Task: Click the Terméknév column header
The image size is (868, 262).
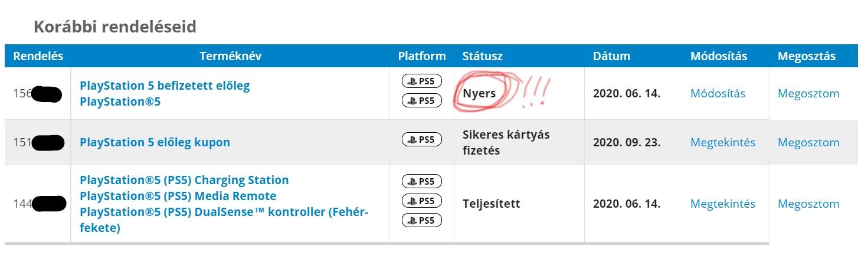Action: (230, 56)
